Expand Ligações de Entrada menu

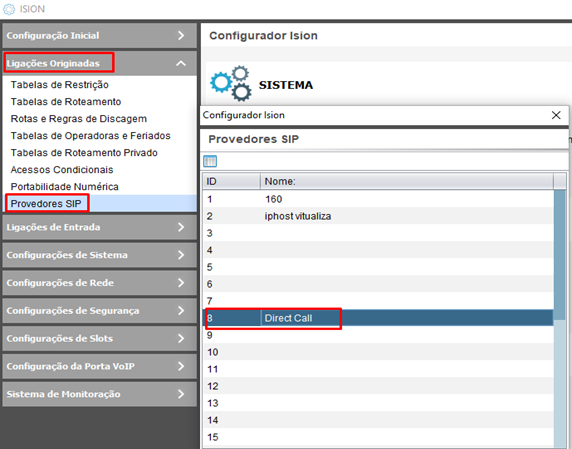(x=100, y=227)
